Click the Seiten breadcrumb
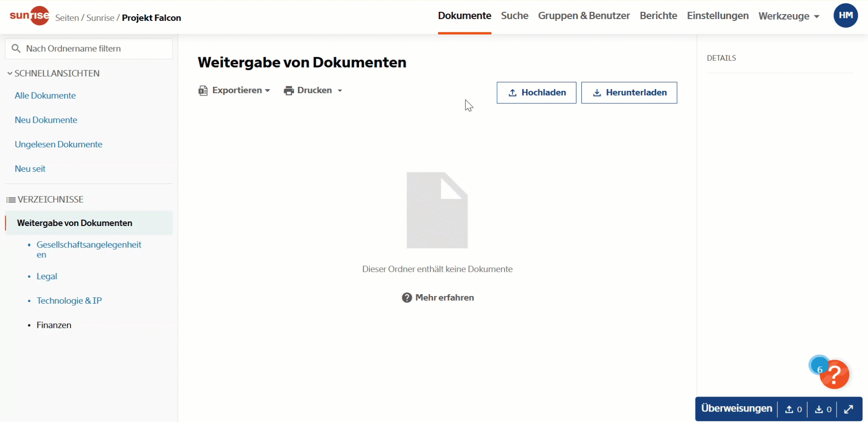 [67, 18]
